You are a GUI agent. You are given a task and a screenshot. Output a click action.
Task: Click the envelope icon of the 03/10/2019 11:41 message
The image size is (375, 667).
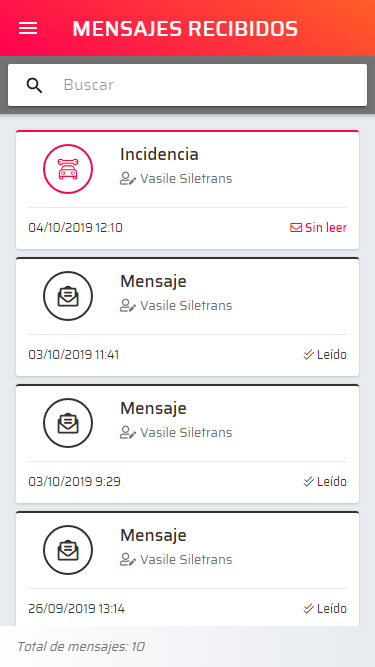(x=68, y=296)
